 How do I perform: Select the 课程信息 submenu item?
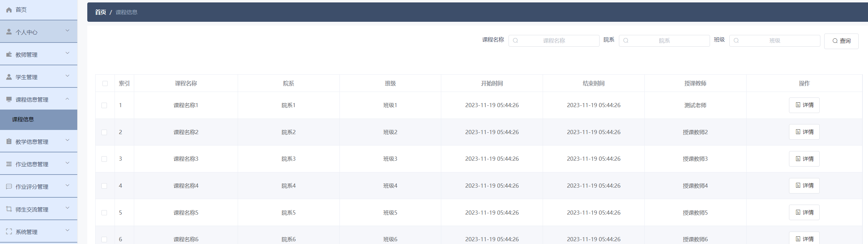point(39,120)
